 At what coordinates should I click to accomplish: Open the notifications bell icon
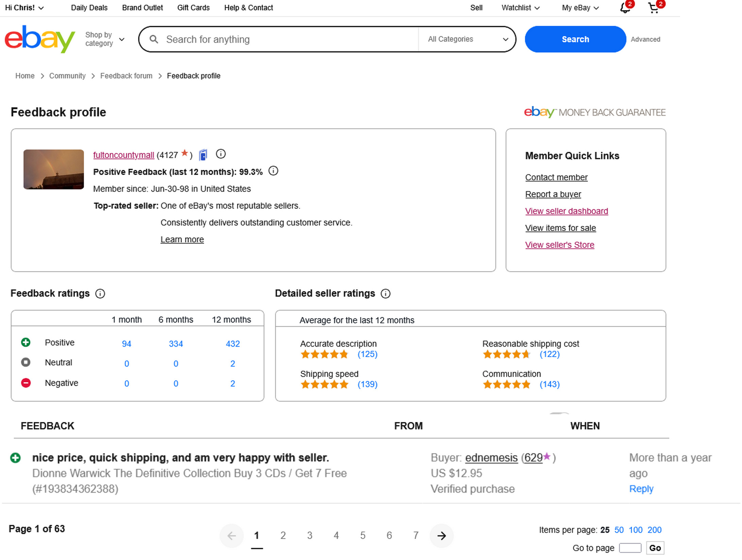[x=624, y=8]
